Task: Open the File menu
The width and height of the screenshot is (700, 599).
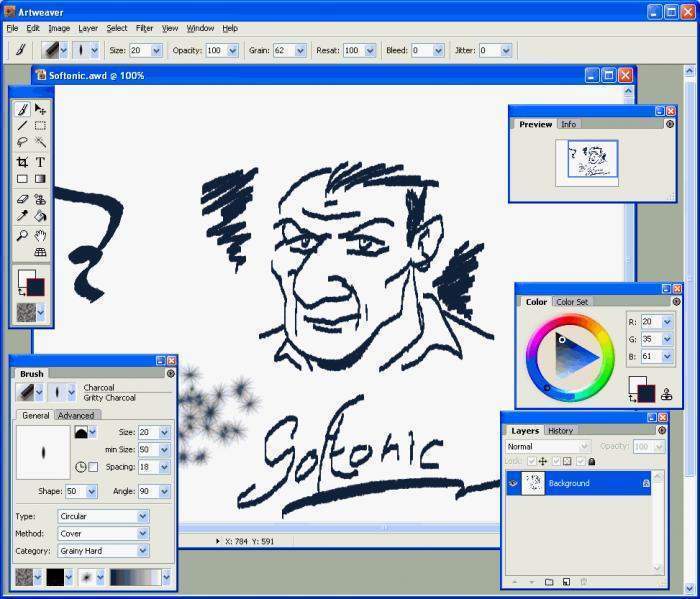Action: click(12, 28)
